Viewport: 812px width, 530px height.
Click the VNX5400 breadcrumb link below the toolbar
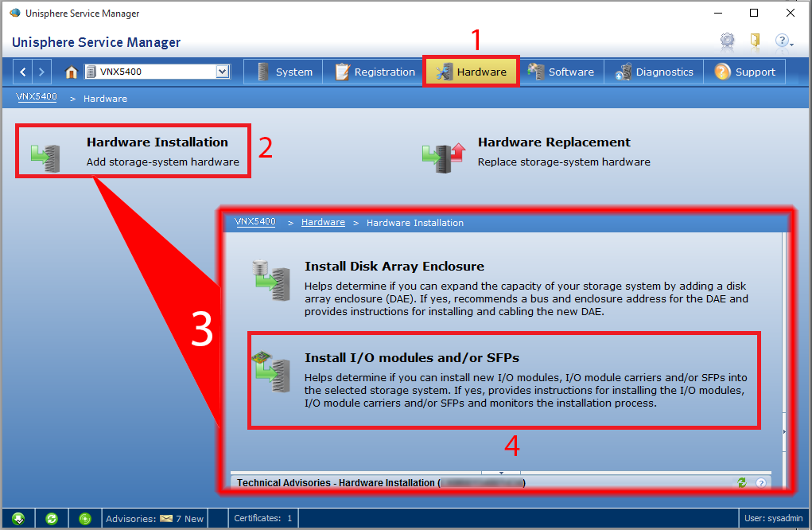(x=37, y=97)
